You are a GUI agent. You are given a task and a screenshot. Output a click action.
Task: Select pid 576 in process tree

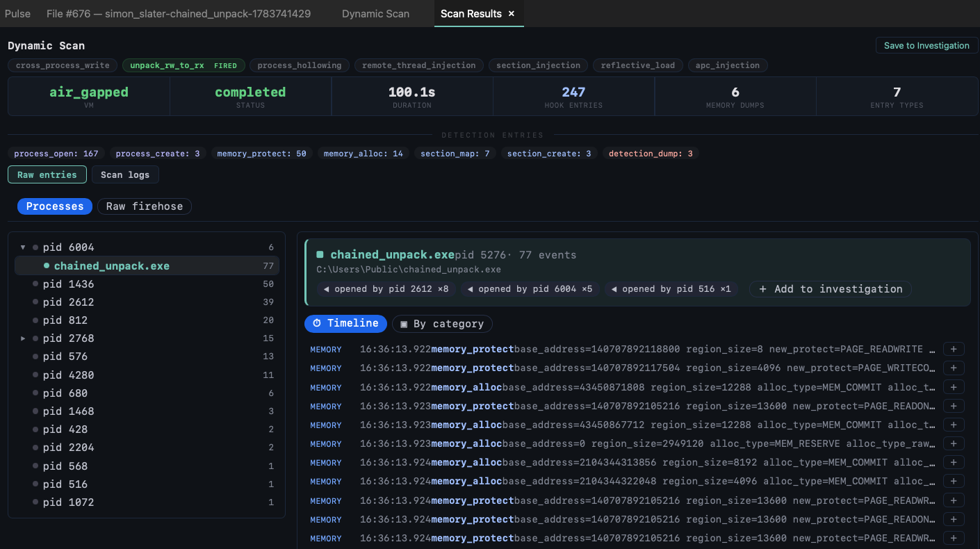click(x=147, y=357)
